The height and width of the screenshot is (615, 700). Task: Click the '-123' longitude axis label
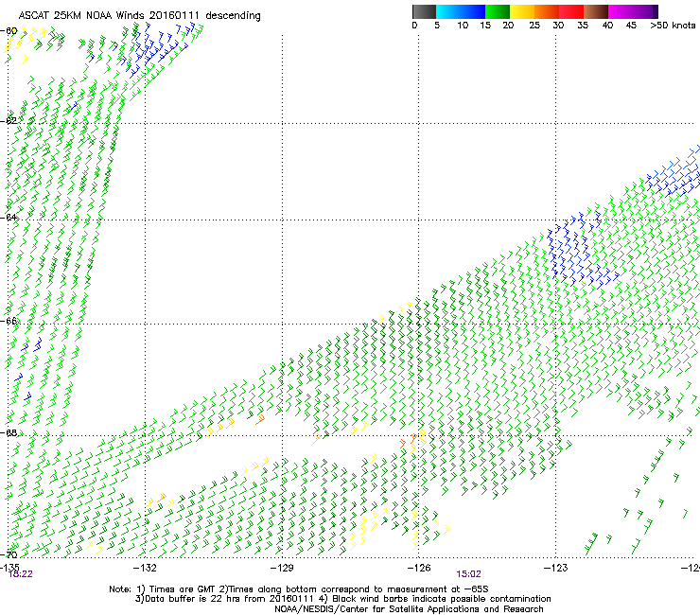(x=555, y=568)
